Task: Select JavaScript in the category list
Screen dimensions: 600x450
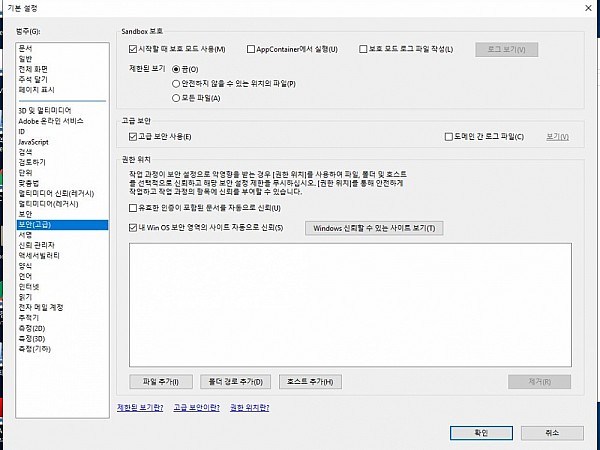Action: pyautogui.click(x=34, y=142)
